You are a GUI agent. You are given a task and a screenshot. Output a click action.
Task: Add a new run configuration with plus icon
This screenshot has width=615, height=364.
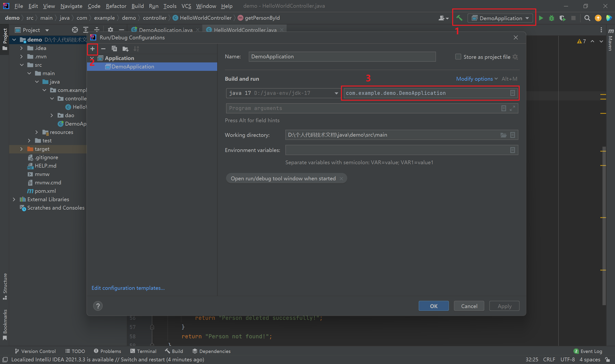click(x=93, y=49)
